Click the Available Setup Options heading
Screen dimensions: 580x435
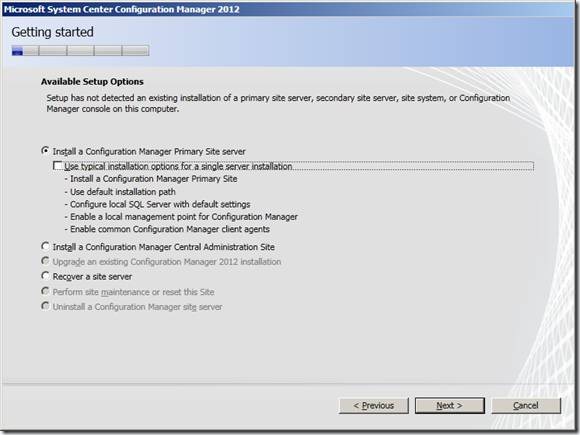92,82
